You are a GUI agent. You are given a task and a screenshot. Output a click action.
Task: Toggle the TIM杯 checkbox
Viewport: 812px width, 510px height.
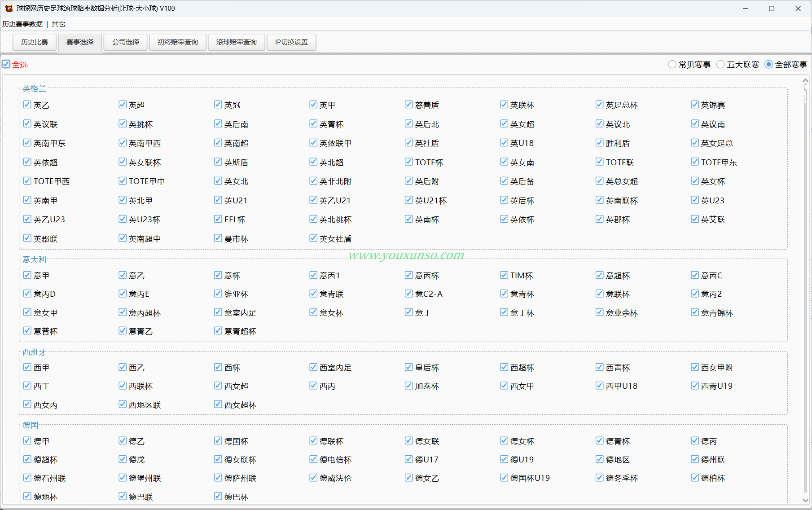pyautogui.click(x=504, y=275)
